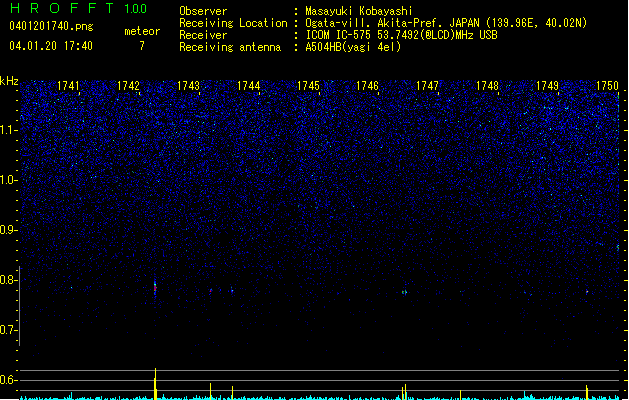Click the meteor echo spot near 1746.6
This screenshot has width=629, height=400.
tap(404, 292)
